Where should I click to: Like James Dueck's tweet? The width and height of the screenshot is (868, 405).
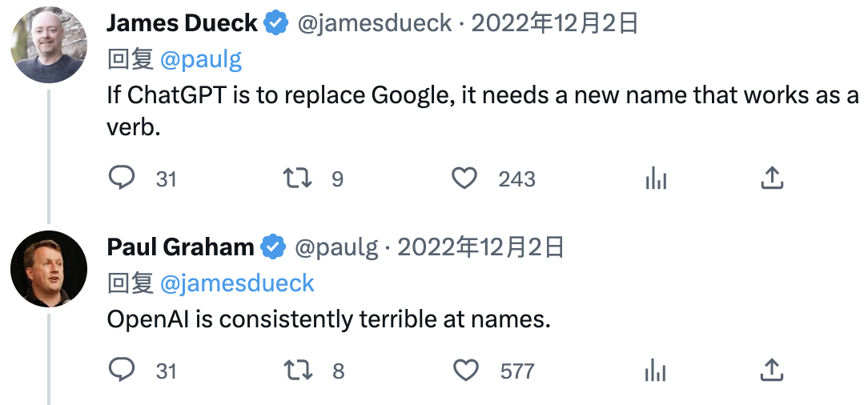click(x=464, y=178)
